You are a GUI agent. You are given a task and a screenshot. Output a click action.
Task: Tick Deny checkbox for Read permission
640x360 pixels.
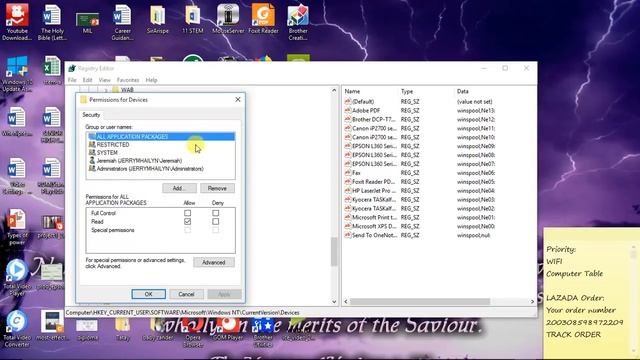[x=216, y=222]
